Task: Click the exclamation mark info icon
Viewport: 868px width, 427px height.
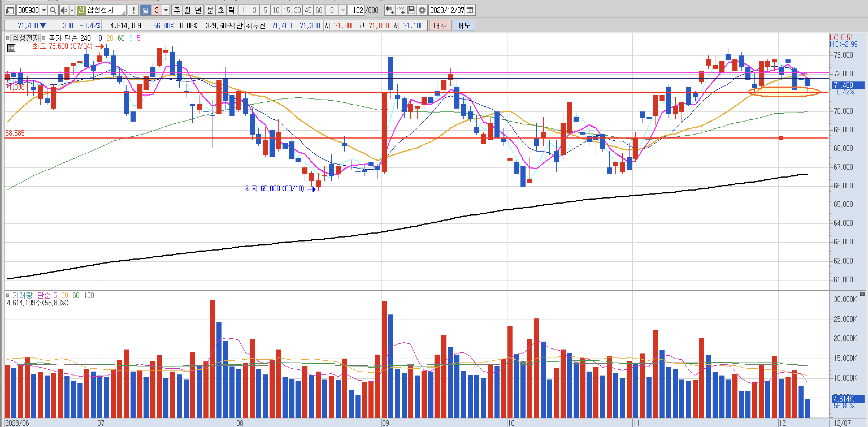Action: (133, 10)
